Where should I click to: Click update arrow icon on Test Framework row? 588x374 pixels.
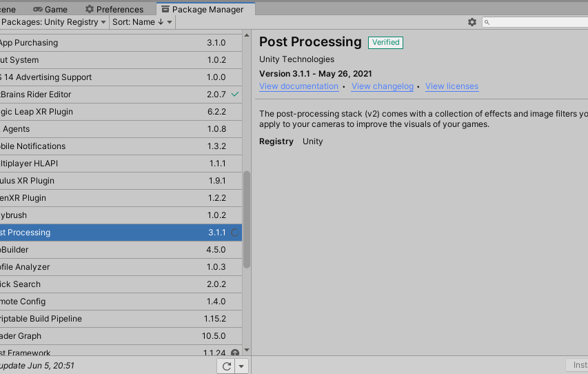[235, 353]
